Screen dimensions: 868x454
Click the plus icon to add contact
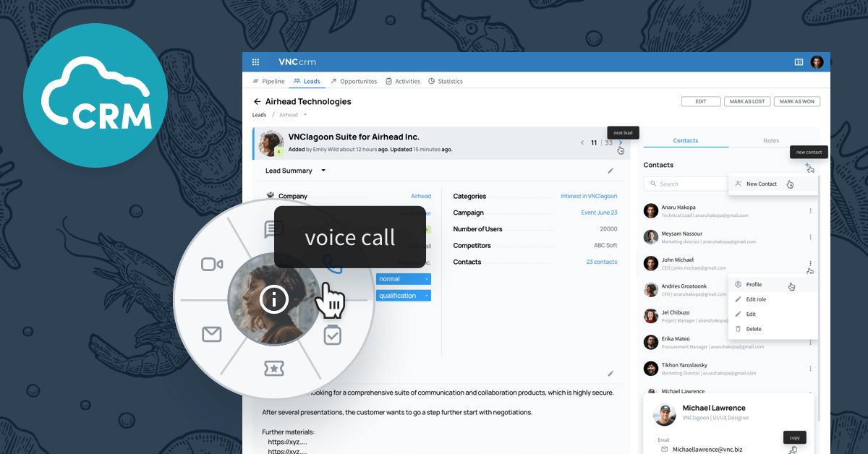click(x=807, y=166)
